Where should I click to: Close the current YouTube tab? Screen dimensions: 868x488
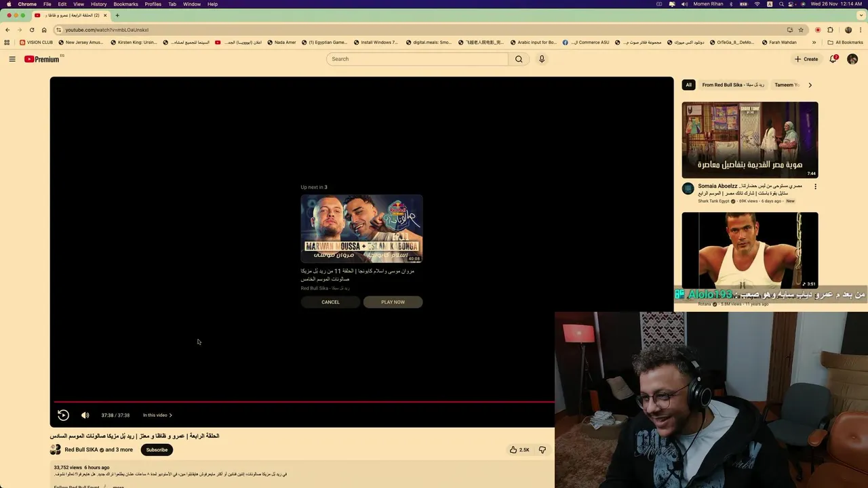point(105,15)
